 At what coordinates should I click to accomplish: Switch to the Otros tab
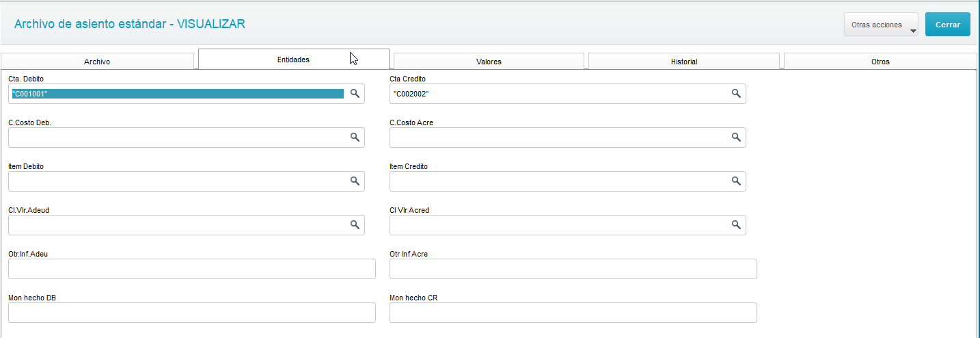(880, 62)
